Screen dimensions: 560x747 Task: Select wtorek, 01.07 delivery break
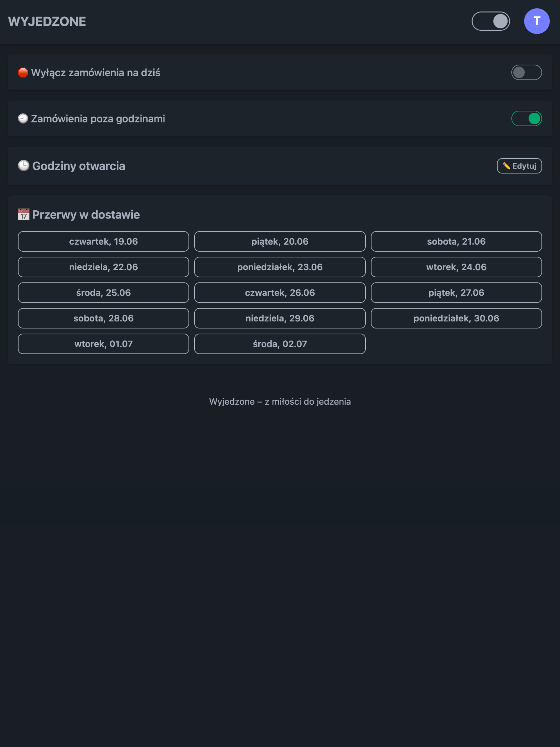[103, 344]
